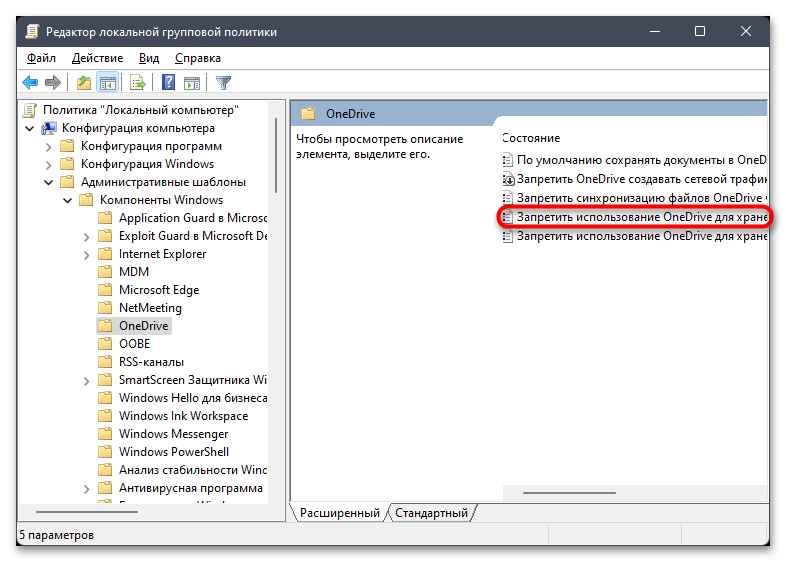This screenshot has width=786, height=562.
Task: Click the Forward arrow toolbar icon
Action: tap(53, 82)
